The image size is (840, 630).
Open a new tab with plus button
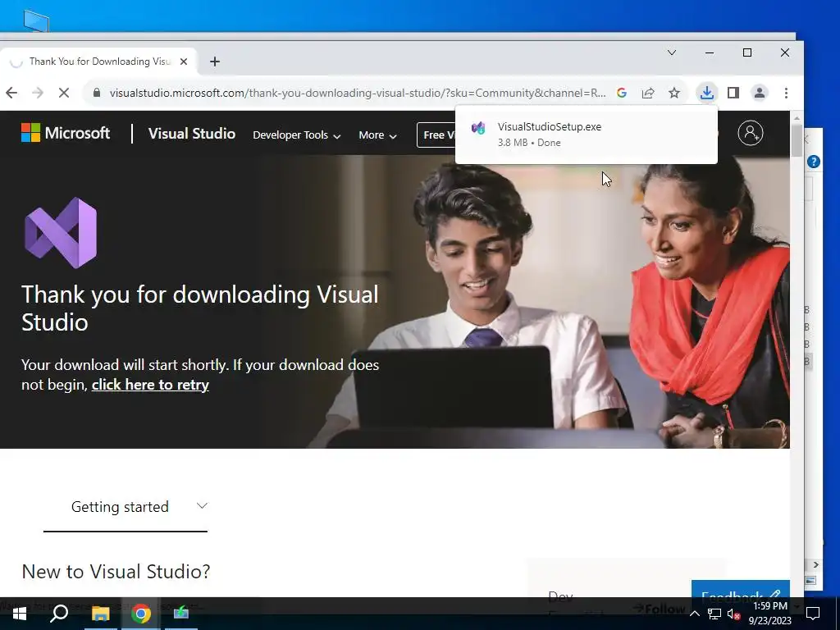215,62
